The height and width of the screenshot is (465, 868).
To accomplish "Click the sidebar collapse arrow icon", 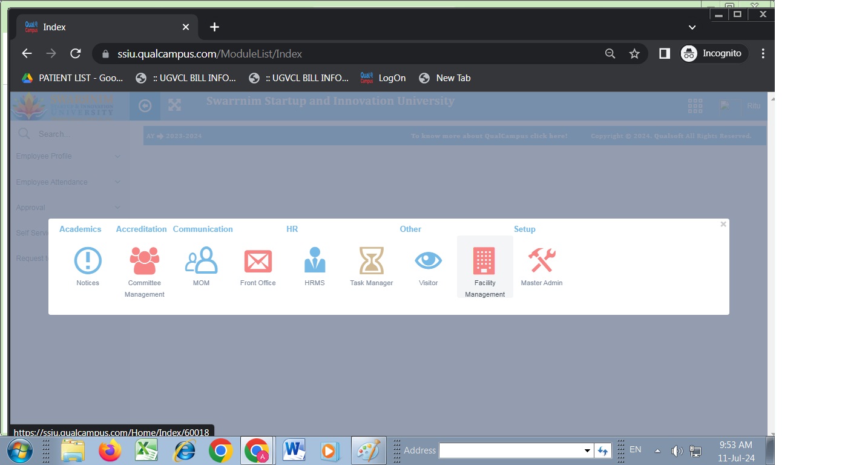I will point(145,106).
